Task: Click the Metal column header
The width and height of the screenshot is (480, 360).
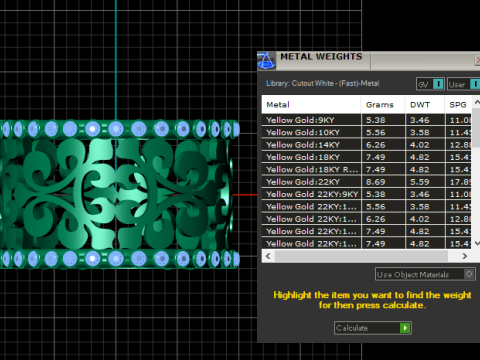Action: point(311,105)
